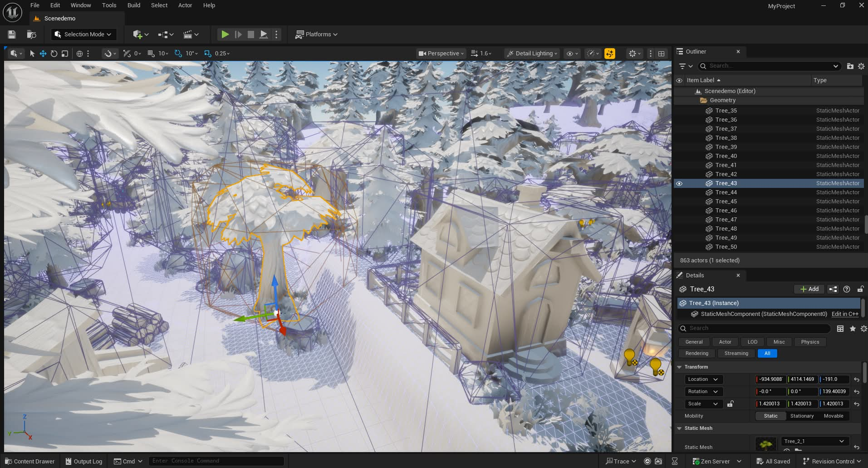Click the Location X value field

770,379
